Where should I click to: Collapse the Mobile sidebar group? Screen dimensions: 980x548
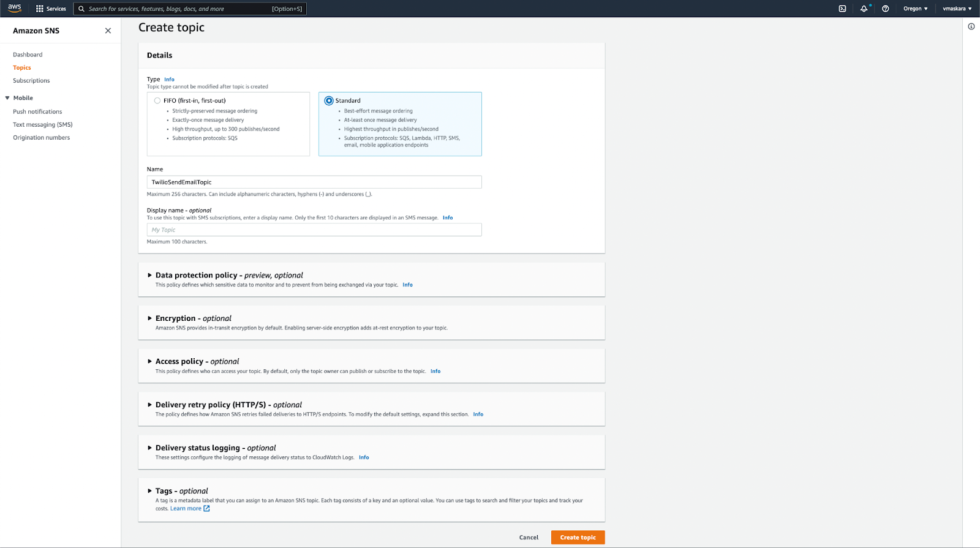[x=7, y=98]
